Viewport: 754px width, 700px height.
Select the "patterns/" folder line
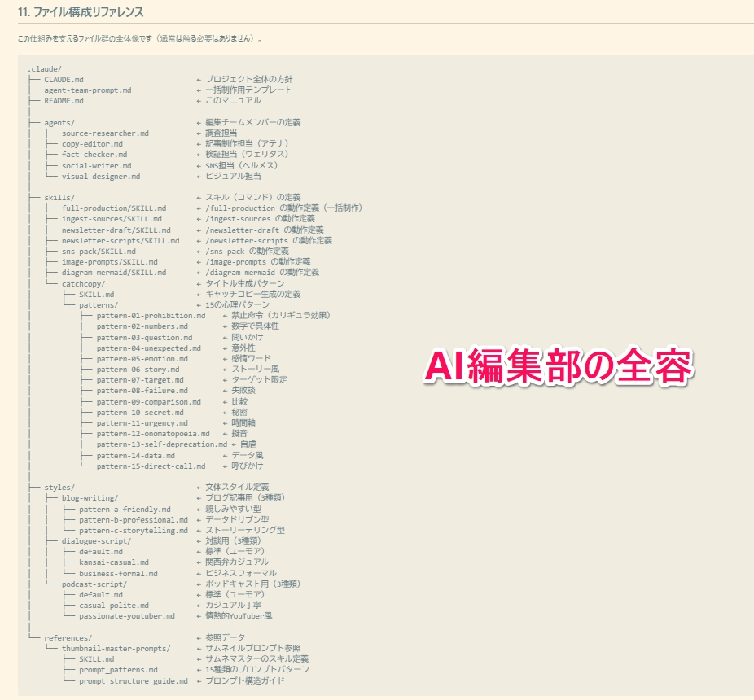[x=99, y=304]
